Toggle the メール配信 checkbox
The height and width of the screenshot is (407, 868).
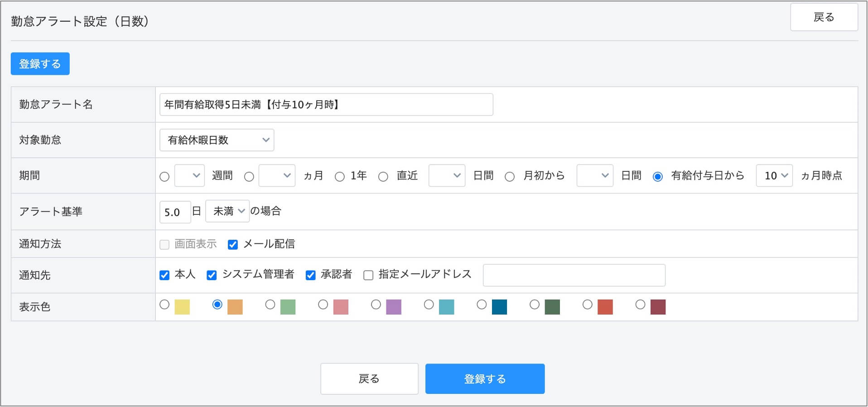point(233,245)
